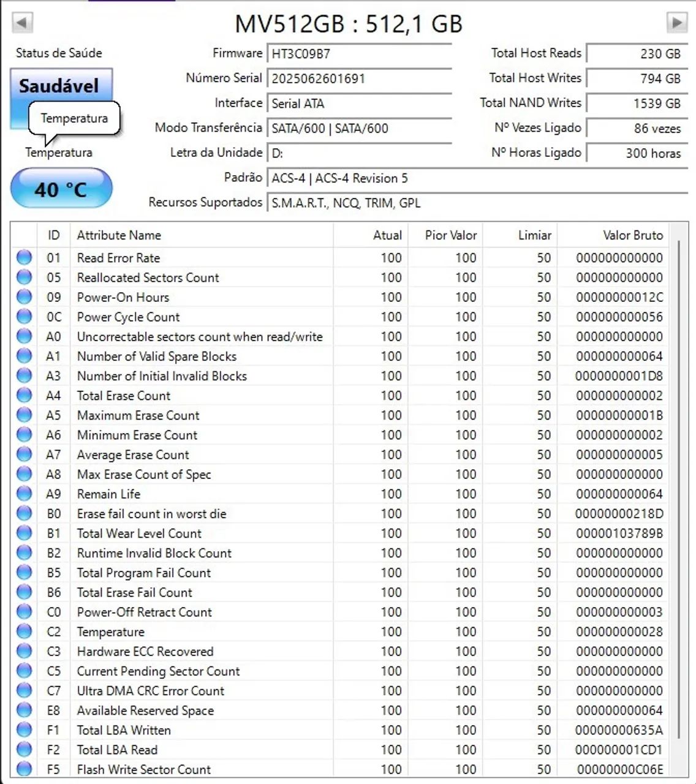Click the drive letter D: field
Screen dimensions: 696x784
pyautogui.click(x=359, y=153)
